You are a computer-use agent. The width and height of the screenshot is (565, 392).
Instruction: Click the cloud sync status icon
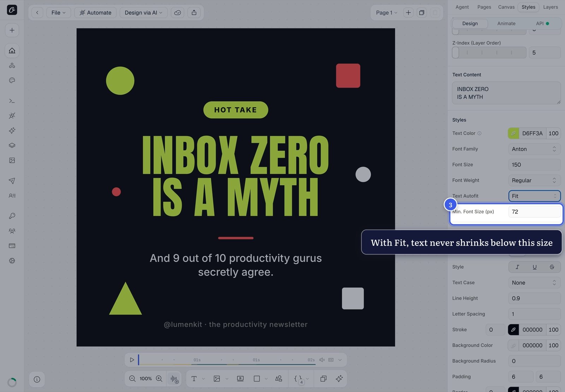[x=178, y=13]
